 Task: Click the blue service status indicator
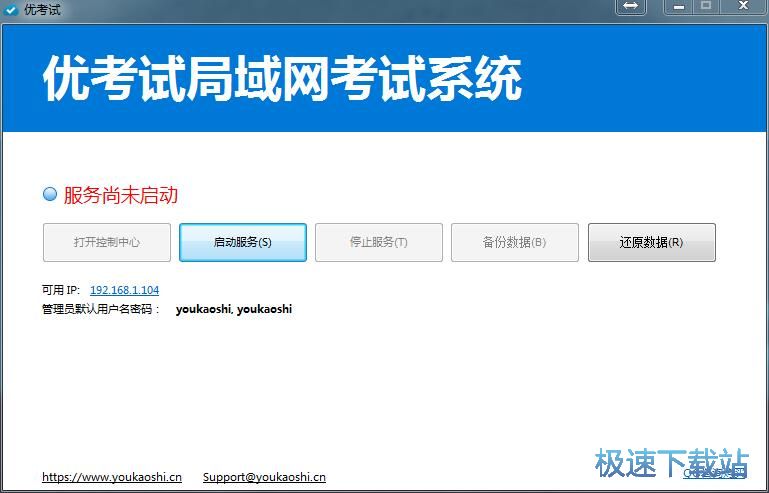[x=50, y=194]
